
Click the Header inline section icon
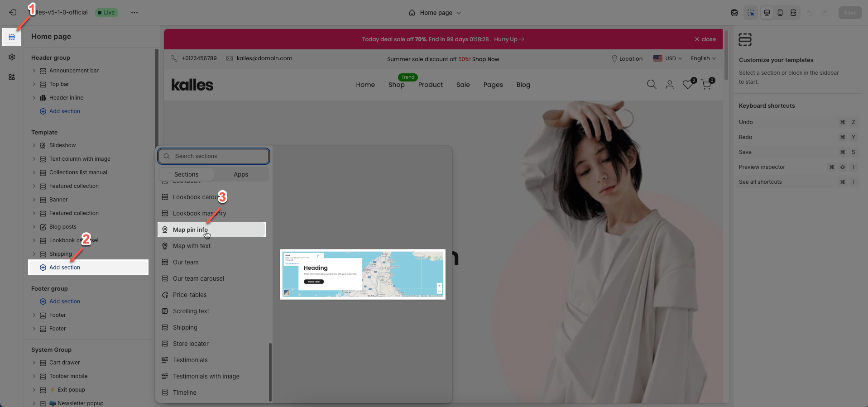(43, 98)
